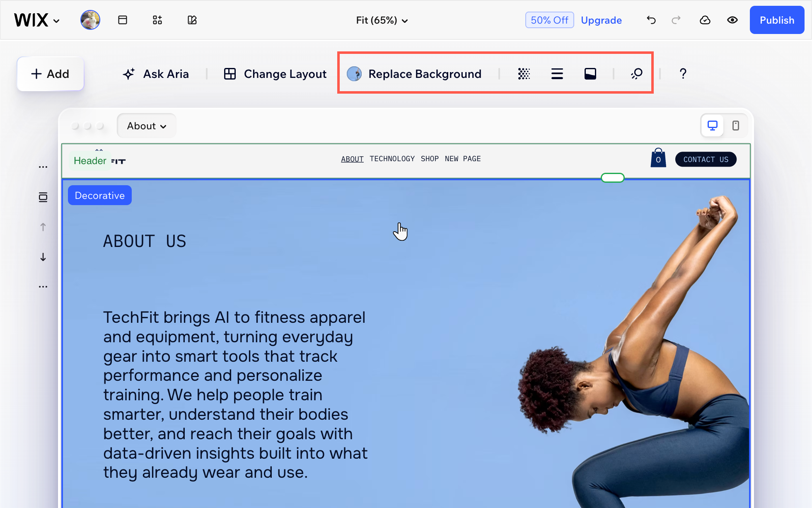
Task: Click the section alignment lines icon
Action: [x=557, y=74]
